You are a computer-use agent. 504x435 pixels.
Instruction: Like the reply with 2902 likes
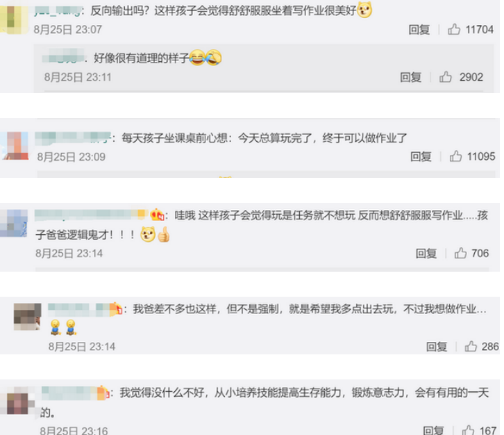pos(446,77)
